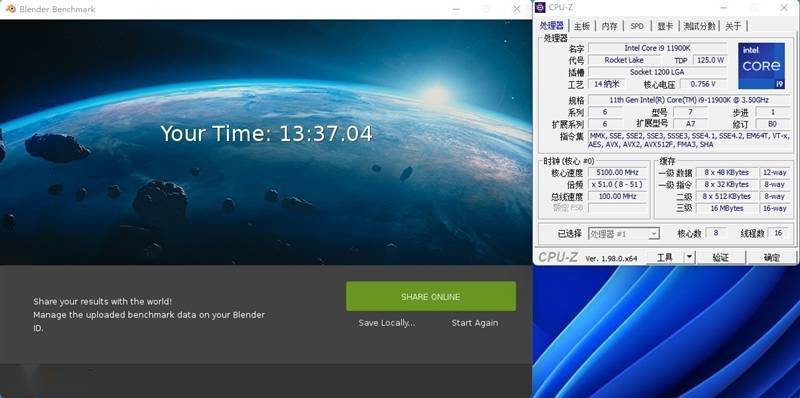The image size is (800, 398).
Task: Click the 16-way L3 associativity value
Action: coord(774,208)
